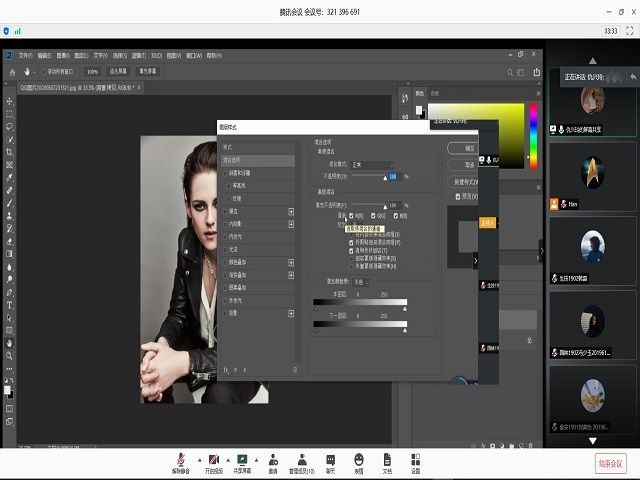
Task: Click the OK button in Layer Style
Action: point(461,147)
